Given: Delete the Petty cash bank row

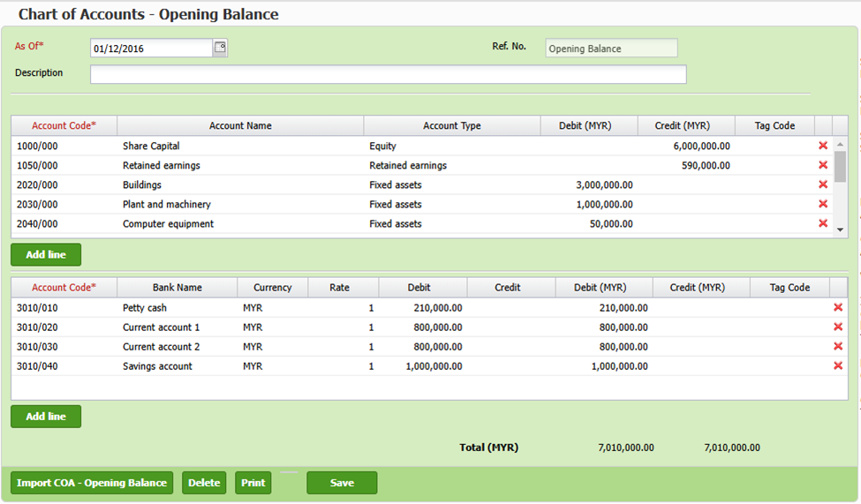Looking at the screenshot, I should pyautogui.click(x=838, y=307).
